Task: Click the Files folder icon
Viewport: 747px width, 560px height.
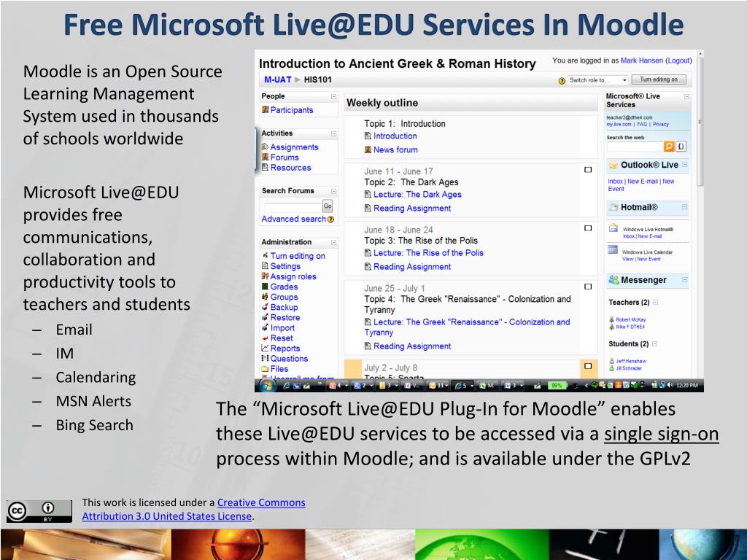Action: [265, 368]
